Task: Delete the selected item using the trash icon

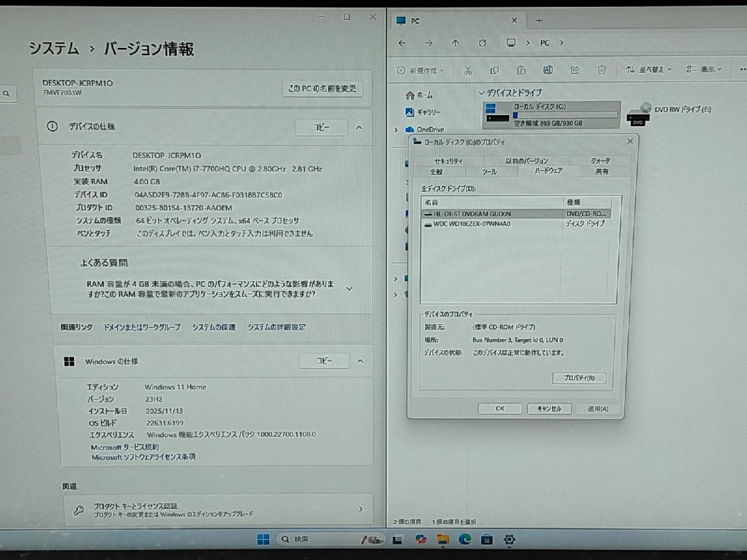Action: tap(601, 70)
